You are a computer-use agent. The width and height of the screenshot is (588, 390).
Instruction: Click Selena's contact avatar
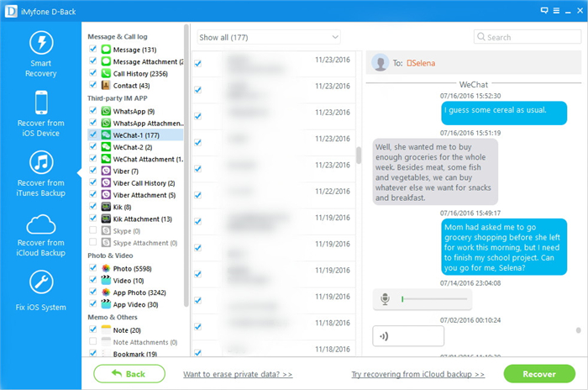pos(381,62)
